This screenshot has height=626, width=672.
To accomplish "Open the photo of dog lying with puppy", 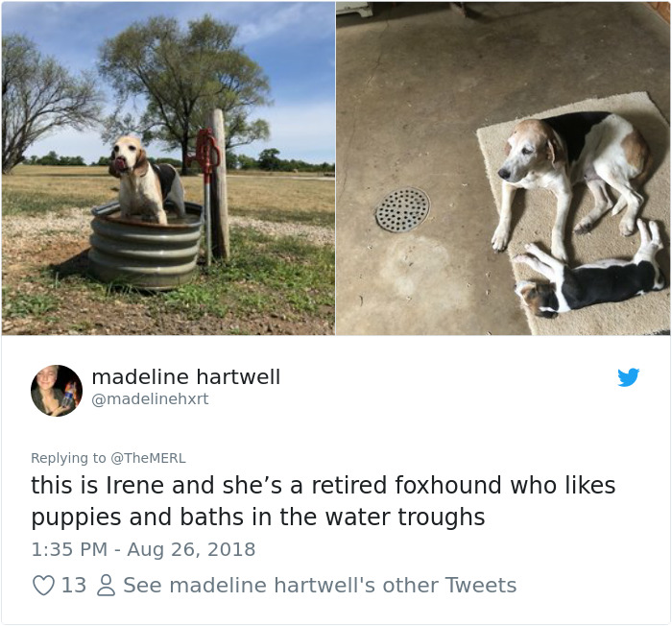I will click(503, 168).
